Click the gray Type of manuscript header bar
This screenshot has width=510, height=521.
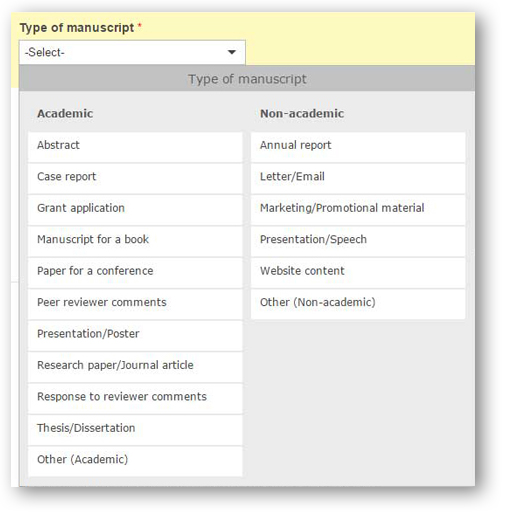(247, 79)
